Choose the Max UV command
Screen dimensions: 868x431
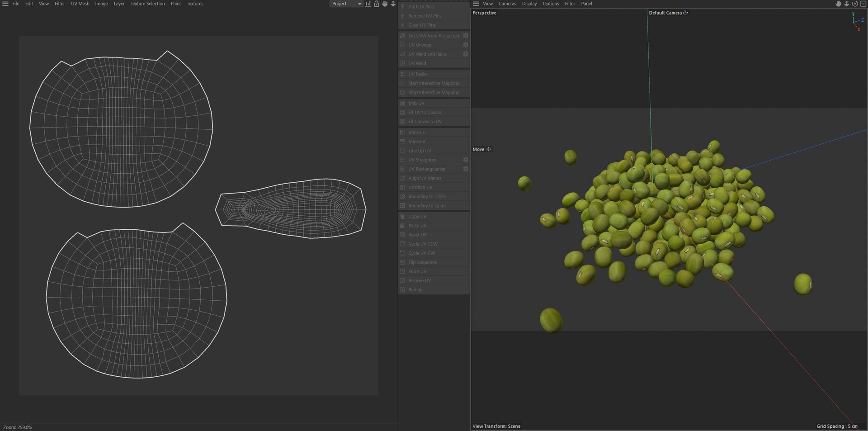pyautogui.click(x=434, y=103)
